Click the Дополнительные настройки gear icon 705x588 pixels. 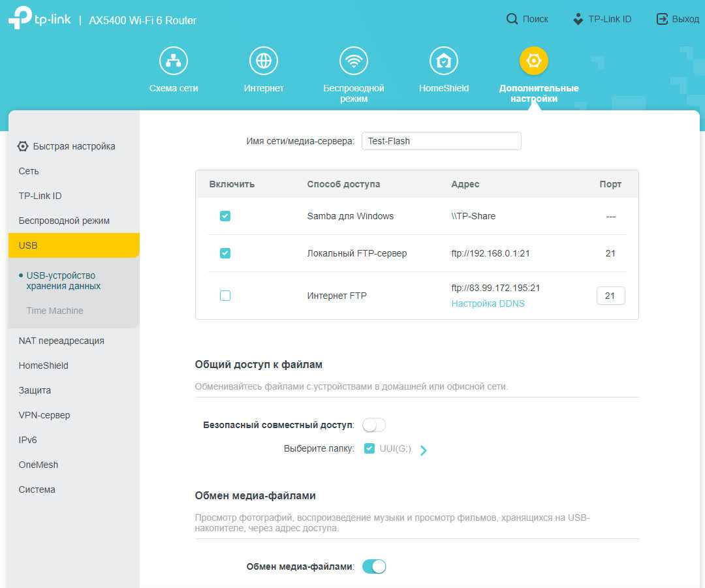pyautogui.click(x=533, y=61)
